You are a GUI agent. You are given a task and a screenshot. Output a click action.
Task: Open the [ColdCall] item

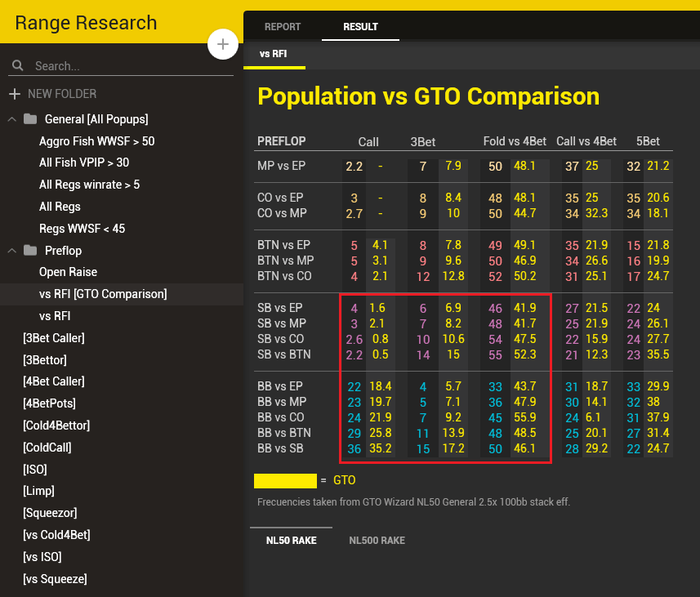(47, 447)
